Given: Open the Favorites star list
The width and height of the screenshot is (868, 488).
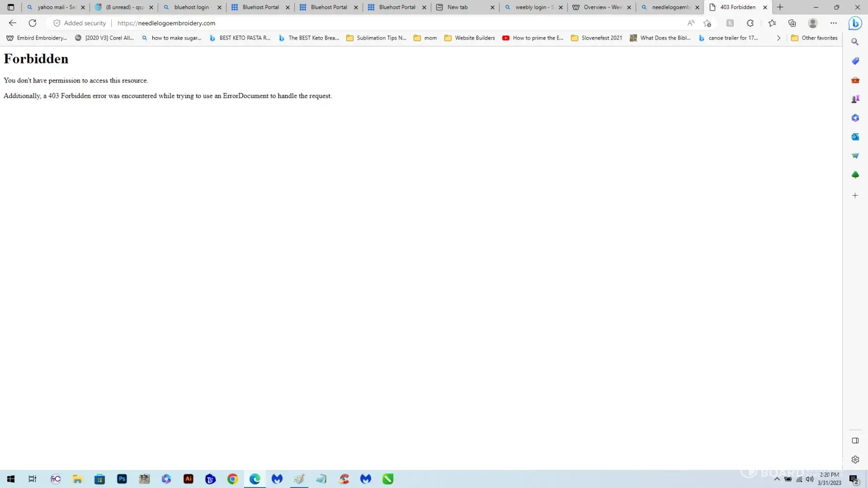Looking at the screenshot, I should tap(772, 23).
